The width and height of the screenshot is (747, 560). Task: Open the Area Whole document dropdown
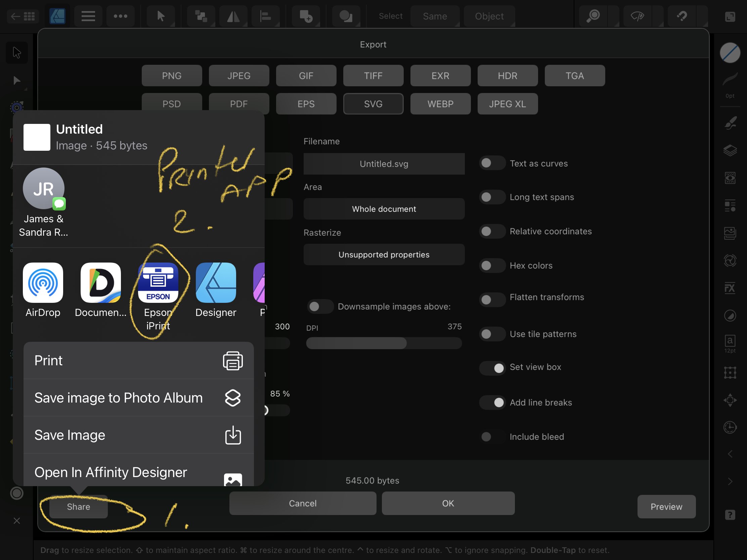point(384,209)
